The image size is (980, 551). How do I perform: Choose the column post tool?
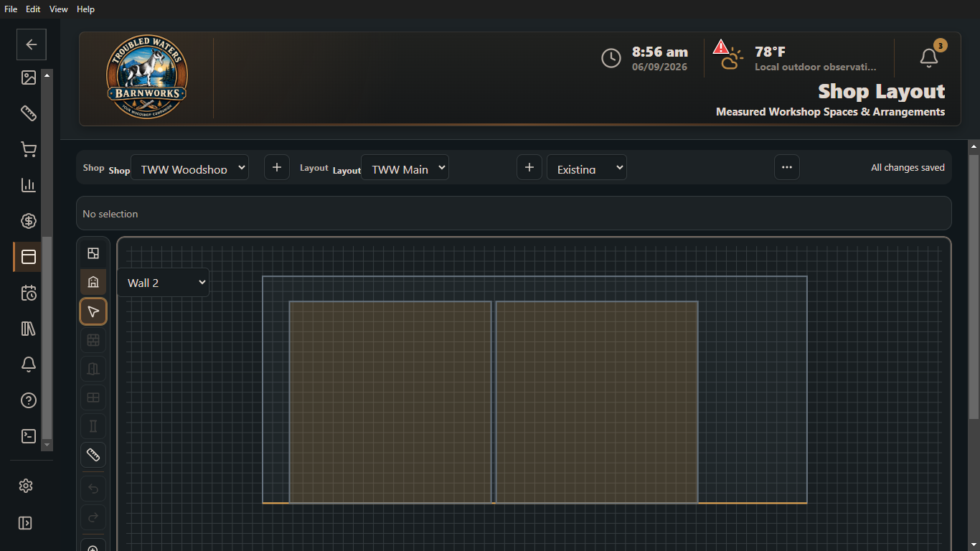[x=93, y=426]
